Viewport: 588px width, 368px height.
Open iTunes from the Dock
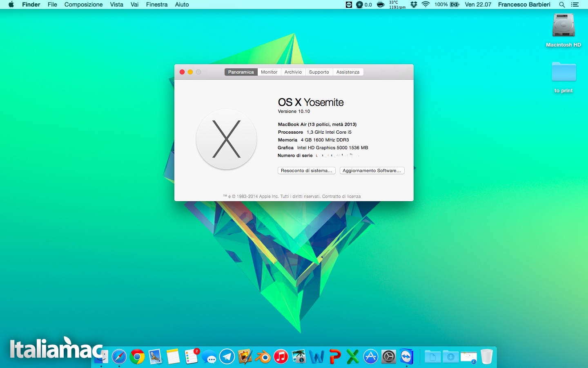[x=281, y=357]
